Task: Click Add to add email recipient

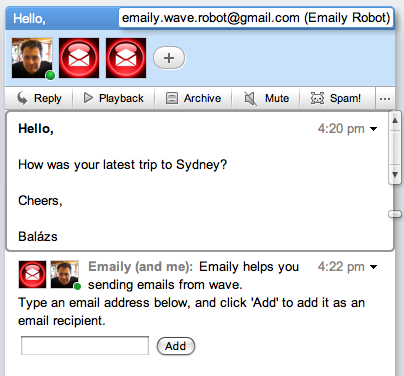Action: point(176,346)
